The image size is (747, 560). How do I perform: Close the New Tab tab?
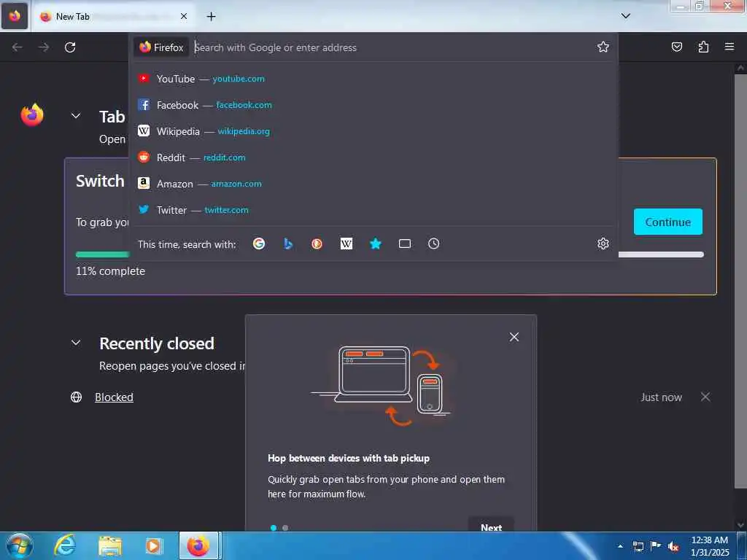coord(184,16)
